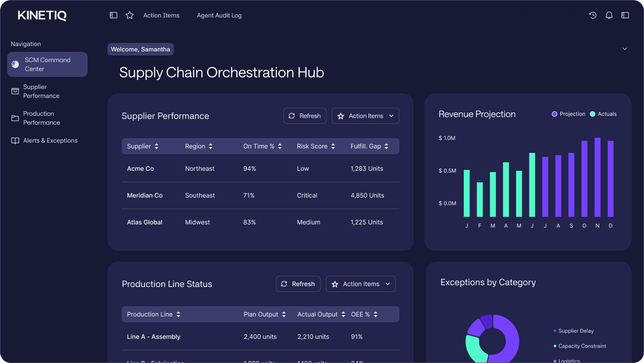Viewport: 644px width, 363px height.
Task: Click the Meridian Co supplier row
Action: pos(260,195)
